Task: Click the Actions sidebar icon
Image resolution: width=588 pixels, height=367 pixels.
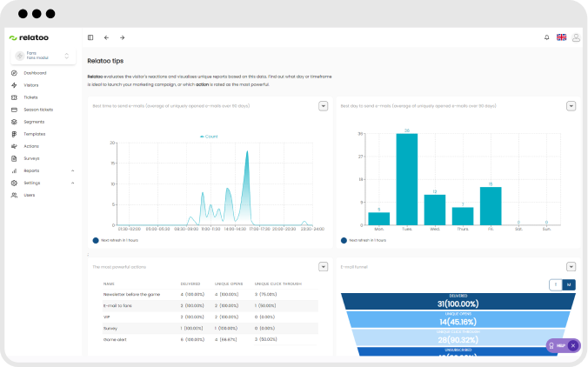Action: [x=14, y=146]
